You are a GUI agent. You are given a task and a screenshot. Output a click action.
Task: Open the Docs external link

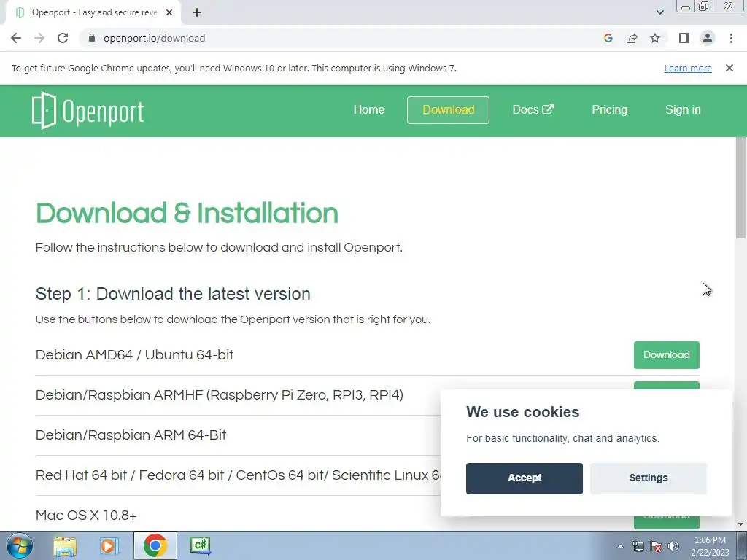tap(533, 110)
